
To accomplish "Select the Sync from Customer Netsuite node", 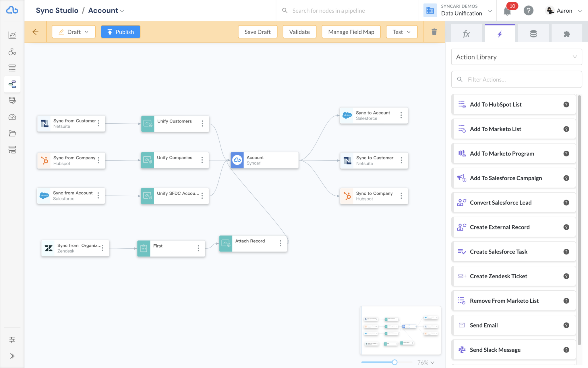I will pos(71,124).
